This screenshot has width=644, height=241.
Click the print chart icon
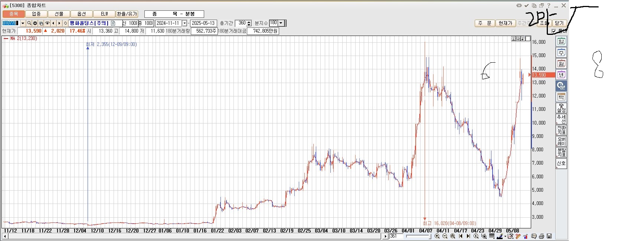pos(542,236)
